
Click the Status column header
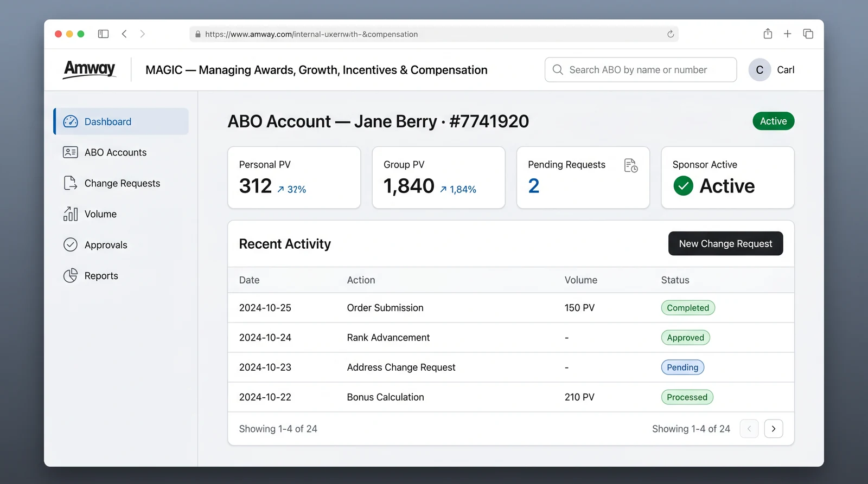pos(675,280)
